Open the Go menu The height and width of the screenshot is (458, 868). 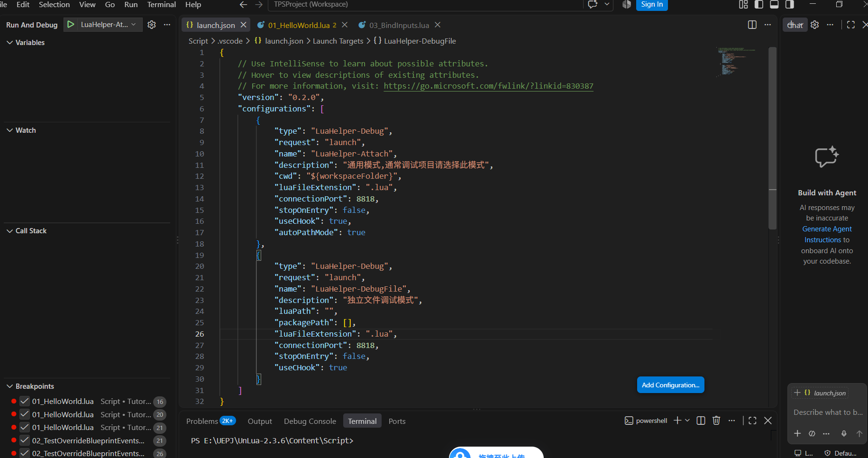pos(110,5)
